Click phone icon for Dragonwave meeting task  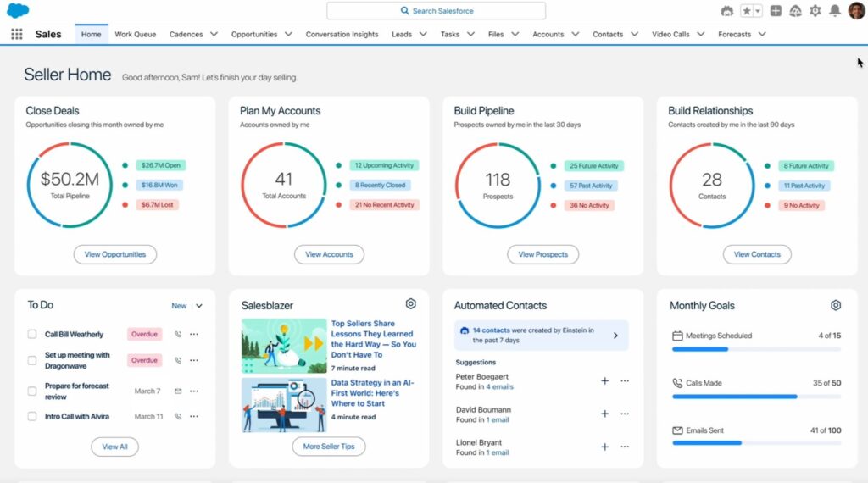coord(178,360)
